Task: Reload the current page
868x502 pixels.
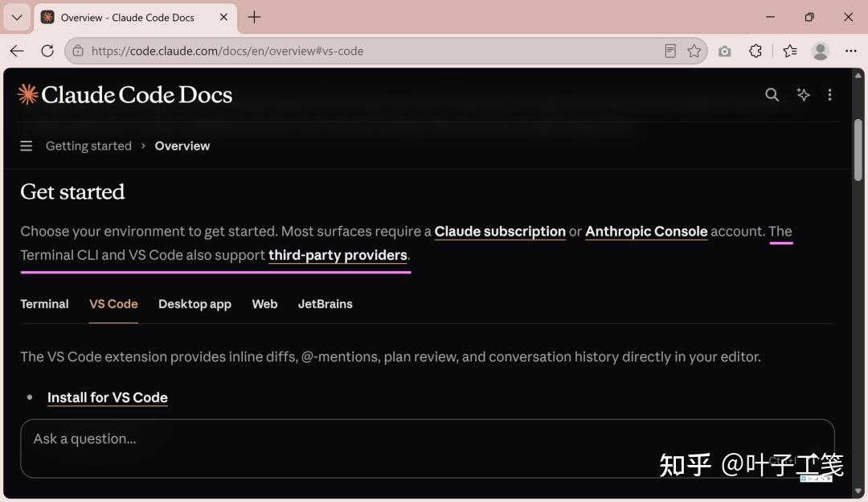Action: pyautogui.click(x=47, y=51)
